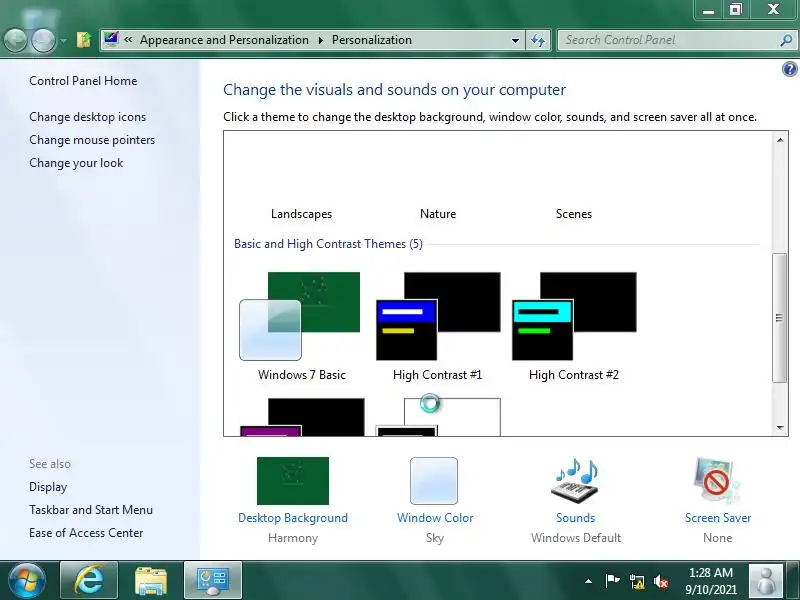
Task: Open Help with the question mark icon
Action: [789, 69]
